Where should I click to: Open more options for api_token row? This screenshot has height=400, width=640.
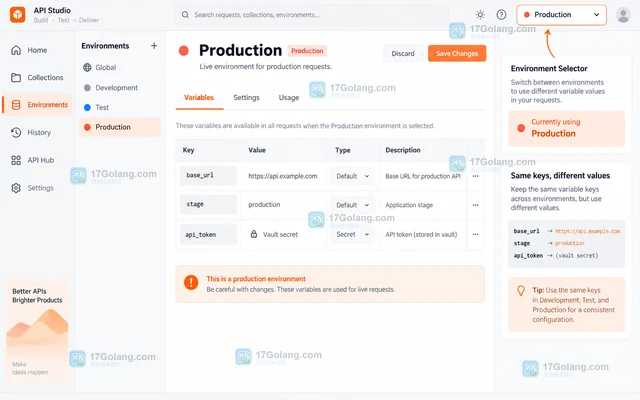click(476, 234)
